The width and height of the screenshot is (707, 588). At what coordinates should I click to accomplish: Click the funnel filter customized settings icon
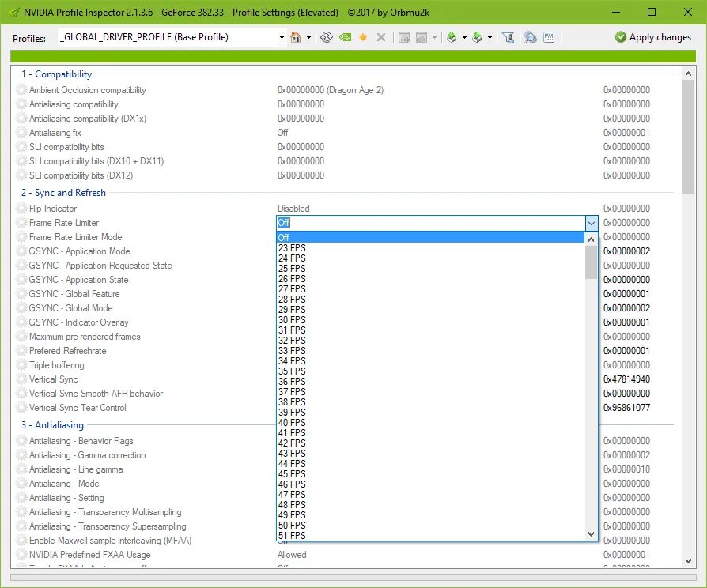509,37
